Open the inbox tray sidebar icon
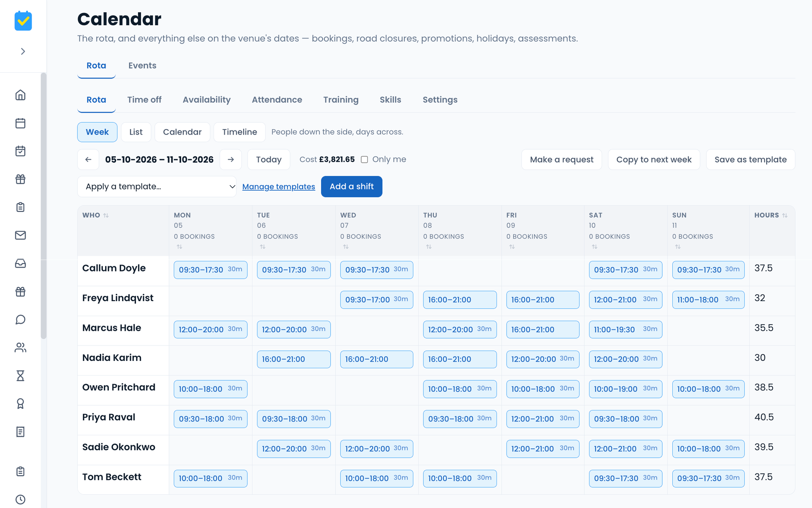 point(20,263)
